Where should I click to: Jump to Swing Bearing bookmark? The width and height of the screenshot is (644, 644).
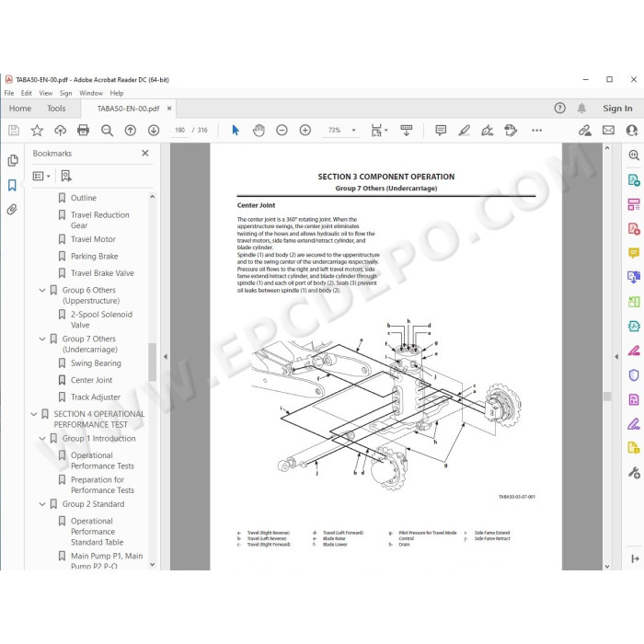tap(96, 363)
